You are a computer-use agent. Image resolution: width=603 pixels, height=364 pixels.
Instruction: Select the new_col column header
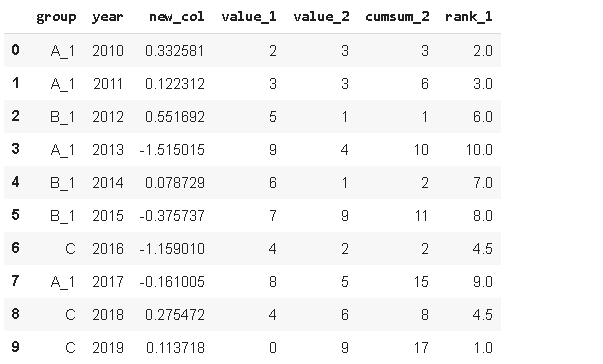click(x=177, y=17)
